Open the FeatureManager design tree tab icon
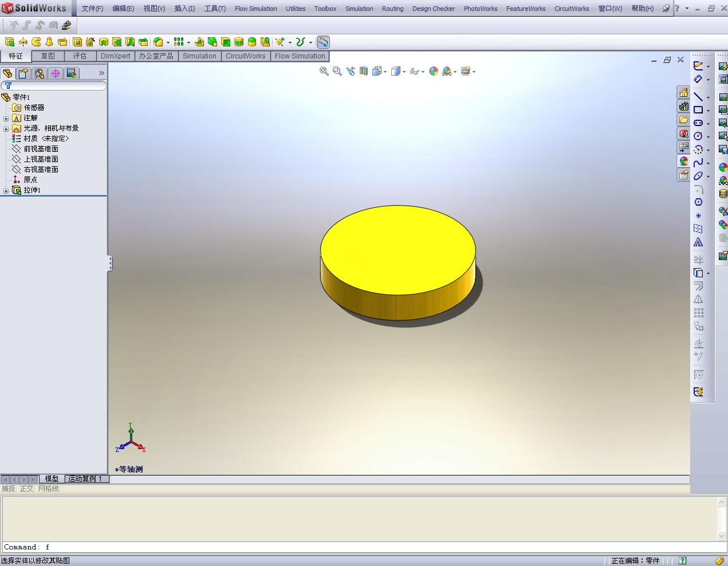The height and width of the screenshot is (566, 728). pyautogui.click(x=7, y=73)
